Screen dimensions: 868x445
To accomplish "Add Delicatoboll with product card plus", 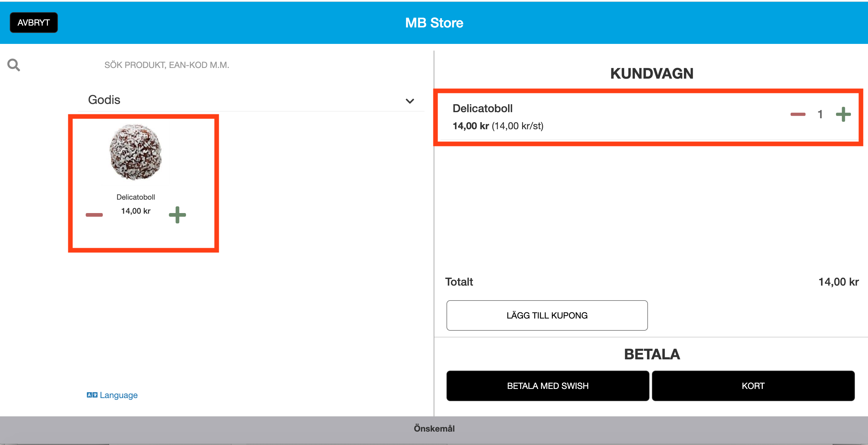I will (177, 215).
